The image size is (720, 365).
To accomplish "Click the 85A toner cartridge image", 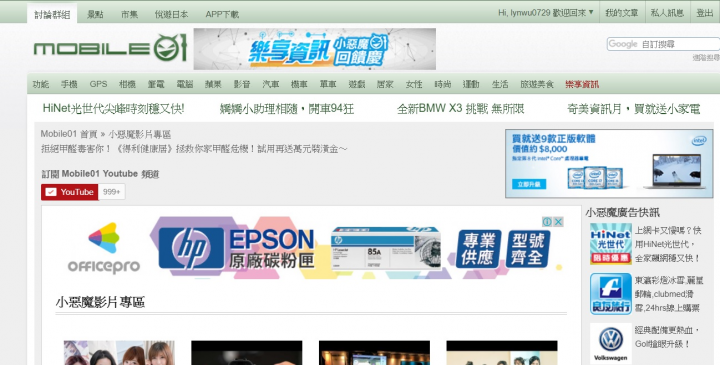I will click(x=386, y=248).
